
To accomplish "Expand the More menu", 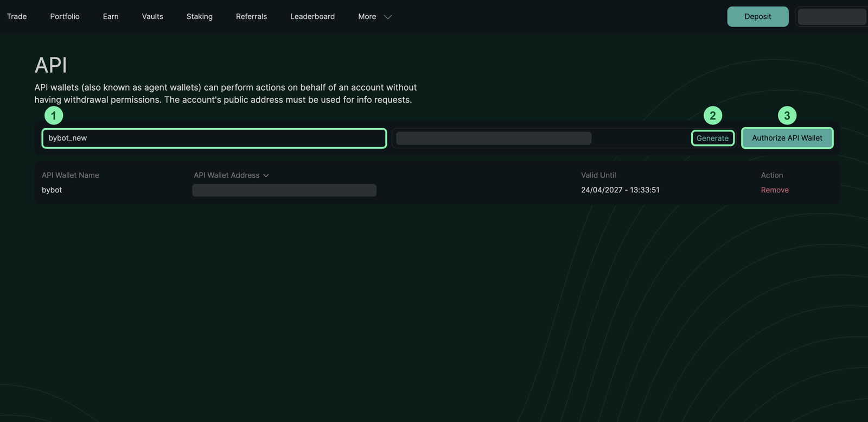I will 375,16.
